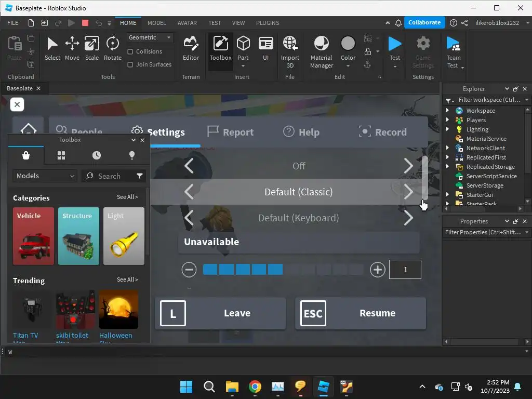This screenshot has height=399, width=532.
Task: Open Chrome from the Windows taskbar
Action: 255,387
